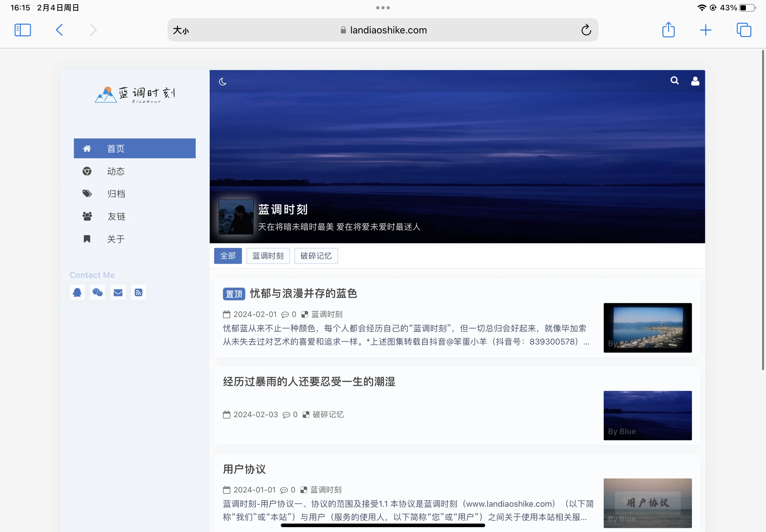Click the QQ contact icon
The width and height of the screenshot is (766, 532).
77,292
